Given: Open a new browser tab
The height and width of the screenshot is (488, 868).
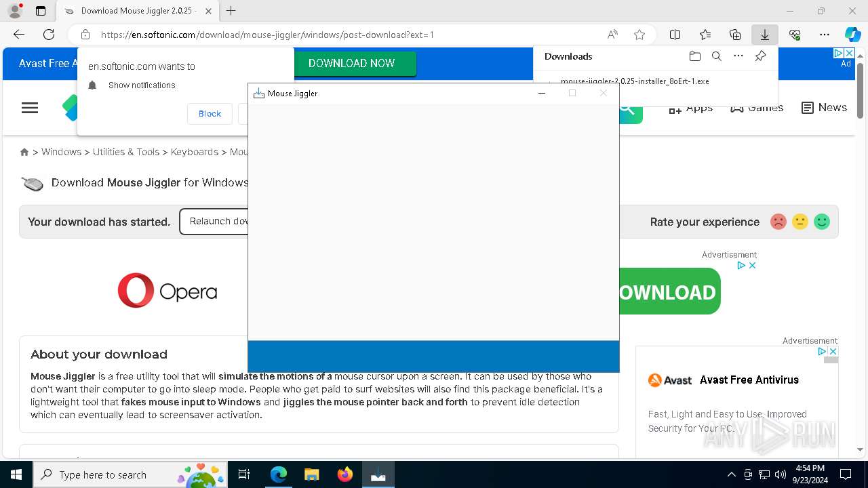Looking at the screenshot, I should [x=231, y=11].
